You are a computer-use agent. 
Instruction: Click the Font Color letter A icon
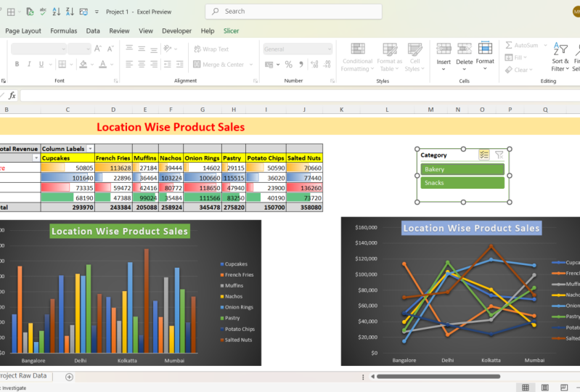(x=103, y=65)
